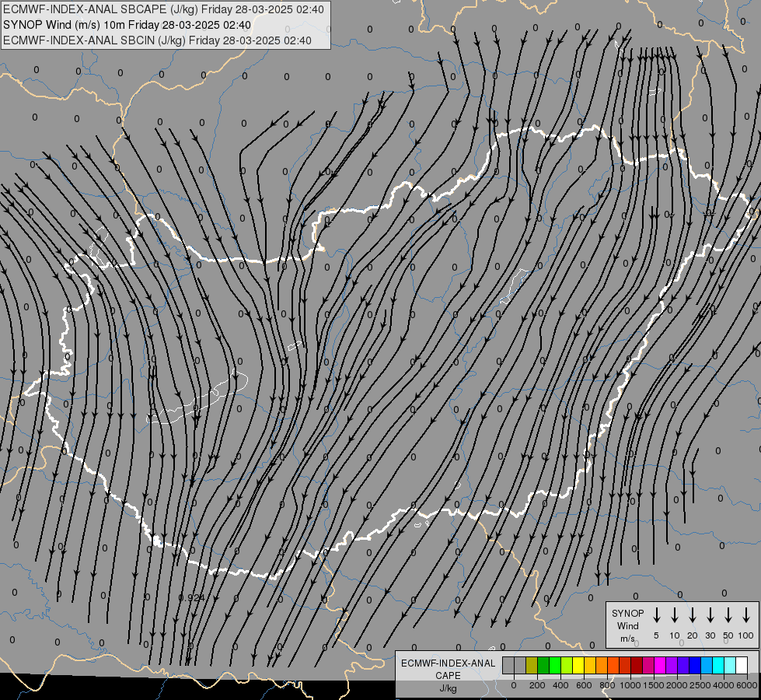This screenshot has height=700, width=761.
Task: Click the '50' label in the wind legend
Action: [728, 635]
